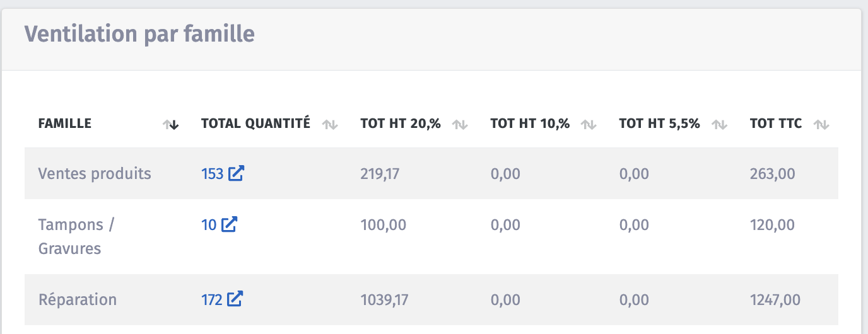Viewport: 868px width, 334px height.
Task: Click Ventilation par famille panel title
Action: coord(139,33)
